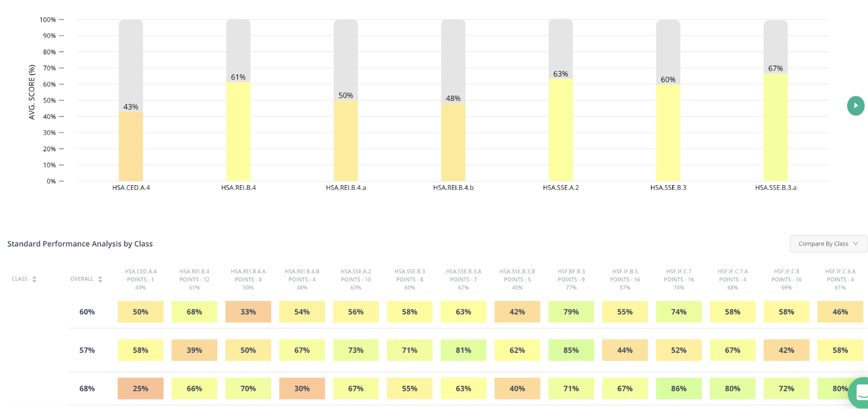Open the chat support widget
Screen dimensions: 868x409
coord(860,393)
